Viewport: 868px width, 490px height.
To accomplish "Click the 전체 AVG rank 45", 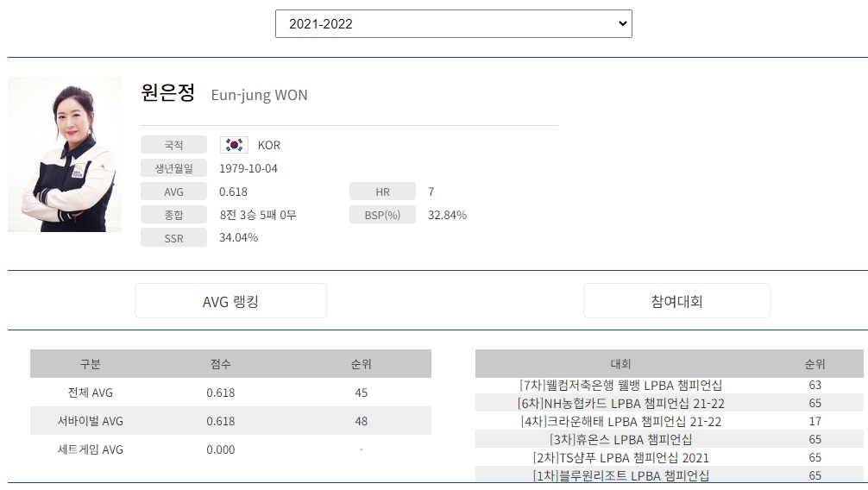I will [361, 393].
